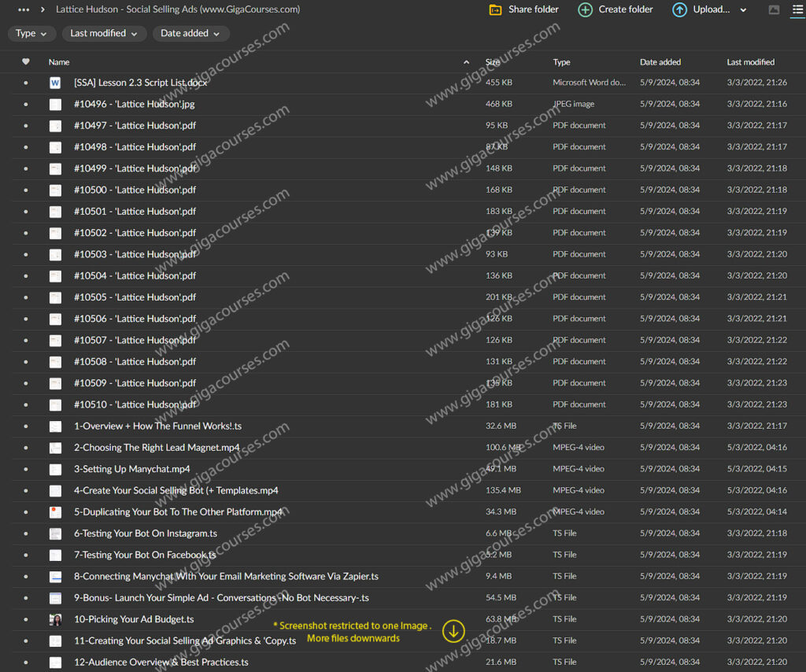Click the Create folder plus icon
The image size is (806, 672).
tap(585, 9)
